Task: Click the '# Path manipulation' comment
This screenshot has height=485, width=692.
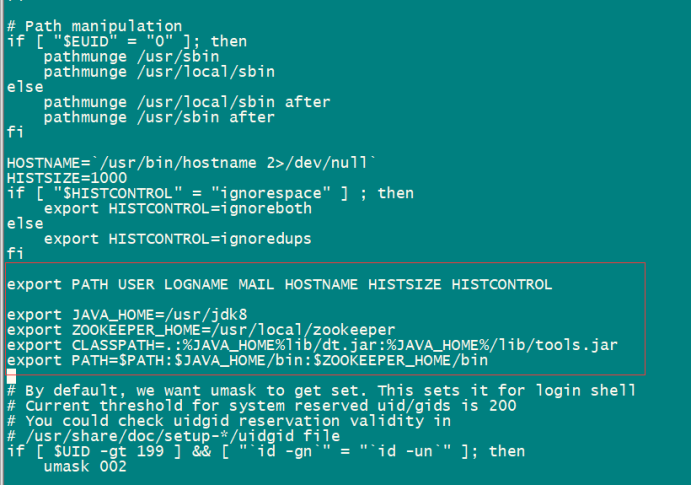Action: tap(94, 26)
